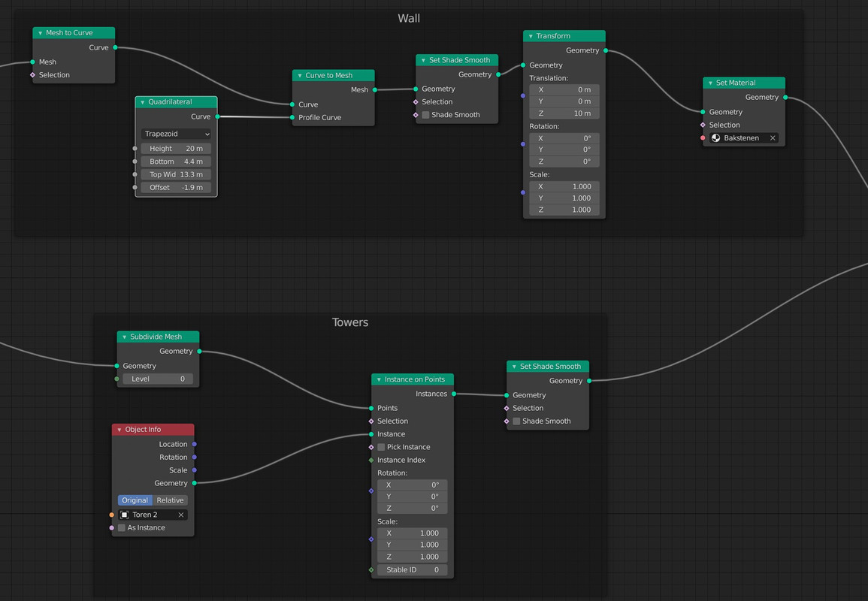Screen dimensions: 868x601
Task: Click Instance on Points Points input socket
Action: (x=371, y=408)
